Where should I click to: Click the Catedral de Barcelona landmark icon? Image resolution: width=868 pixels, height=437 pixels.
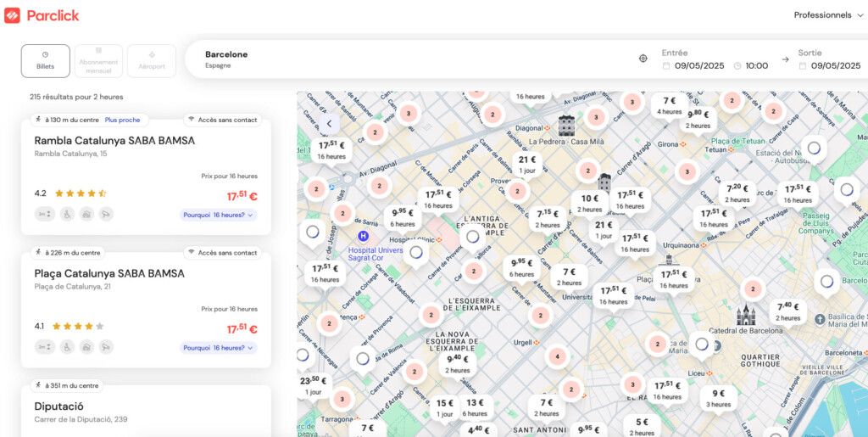[x=746, y=315]
